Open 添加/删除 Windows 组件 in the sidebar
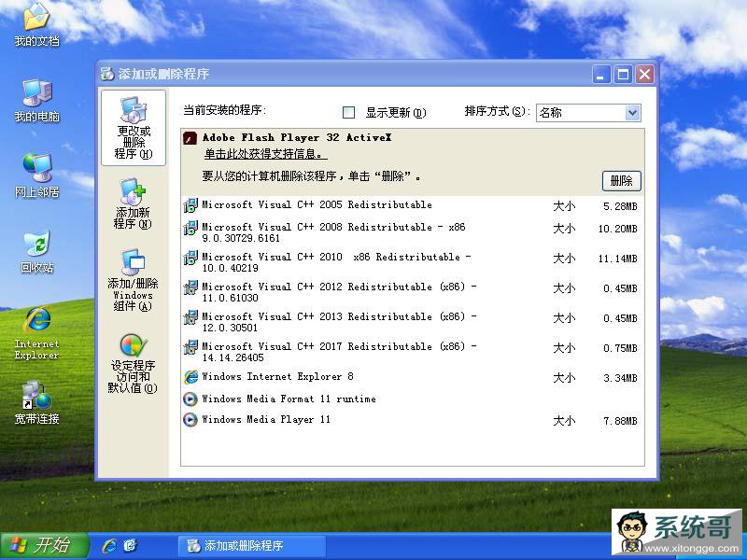 tap(133, 280)
